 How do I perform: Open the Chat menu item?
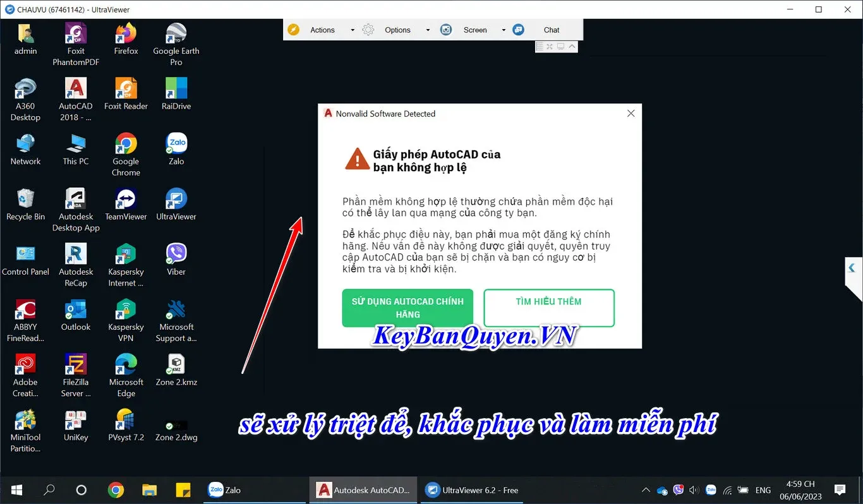click(551, 30)
